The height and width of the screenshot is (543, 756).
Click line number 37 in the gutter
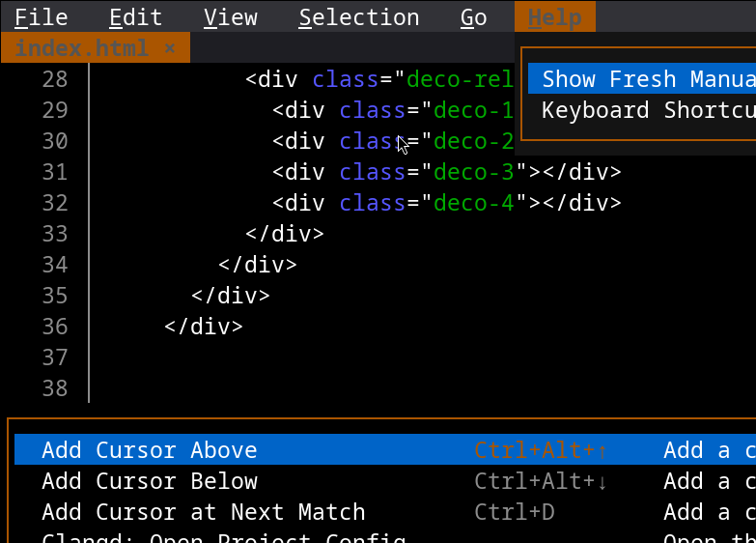(x=55, y=357)
